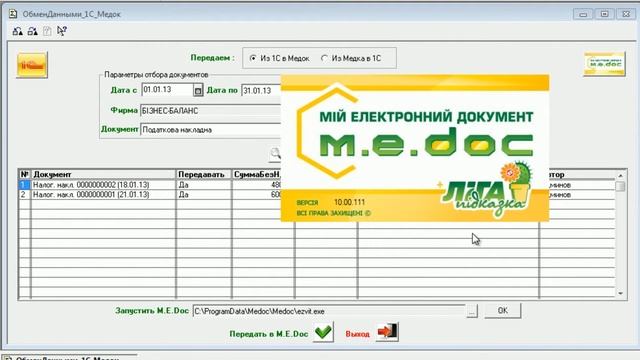Maximize the ОбменДанными_1С_Медок window
The width and height of the screenshot is (640, 360).
[604, 14]
